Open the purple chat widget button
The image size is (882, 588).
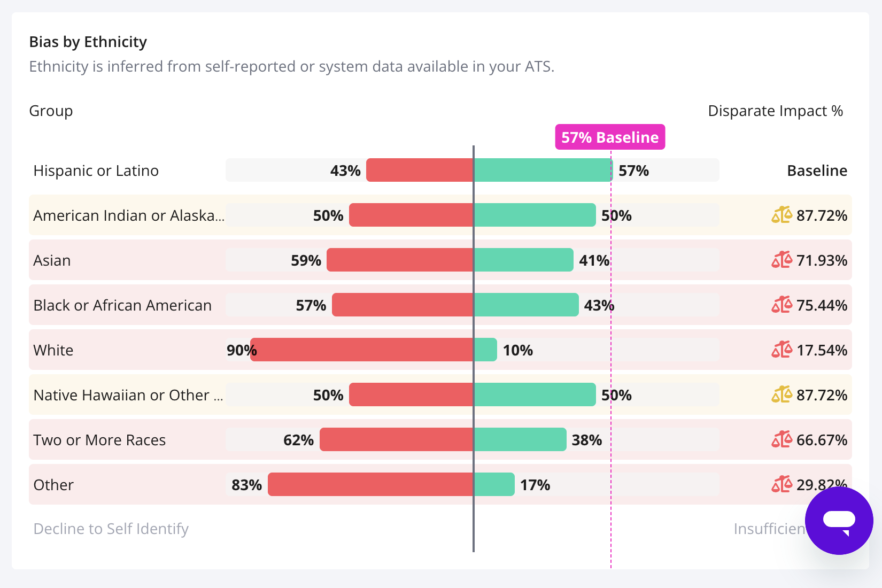[839, 520]
